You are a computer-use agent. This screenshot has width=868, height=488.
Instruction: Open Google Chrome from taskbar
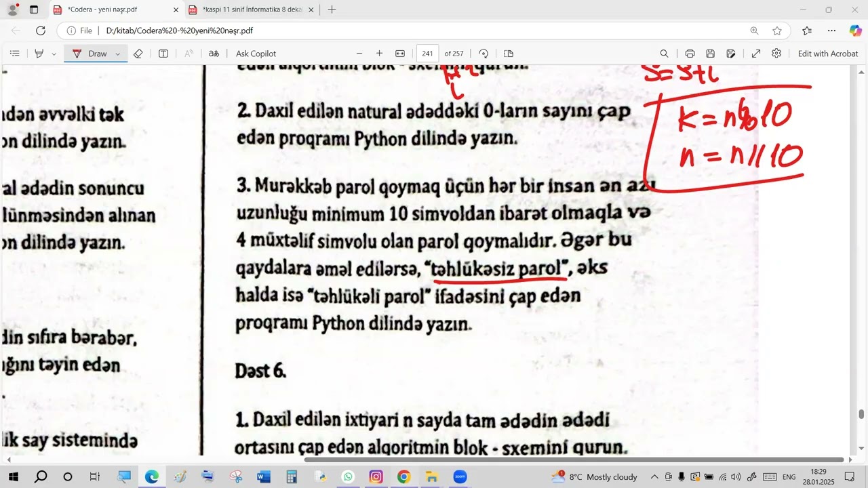tap(404, 476)
